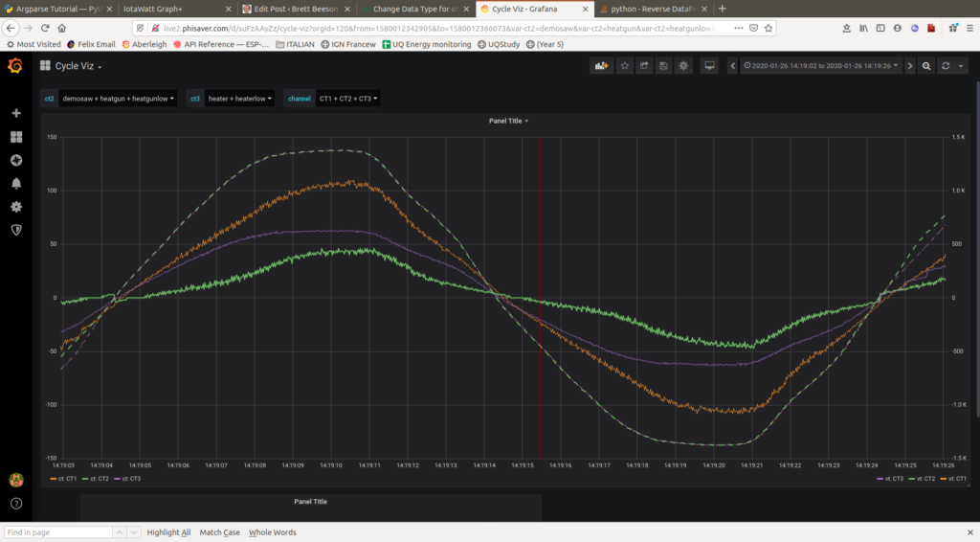Open Dashboards icon in sidebar
980x542 pixels.
tap(16, 137)
